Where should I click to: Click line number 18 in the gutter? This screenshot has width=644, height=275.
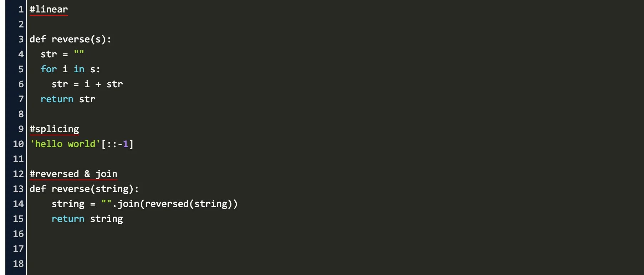pos(18,264)
